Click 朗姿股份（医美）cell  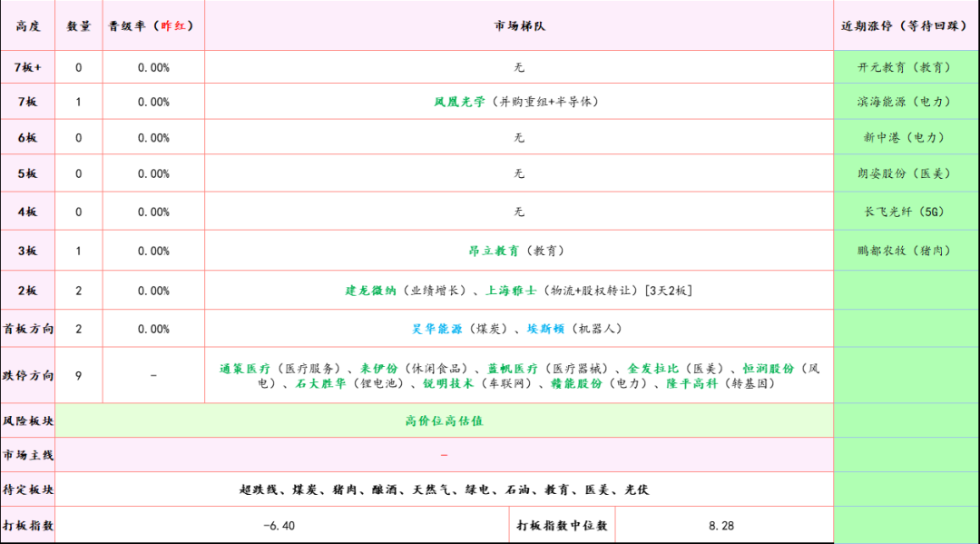(906, 173)
